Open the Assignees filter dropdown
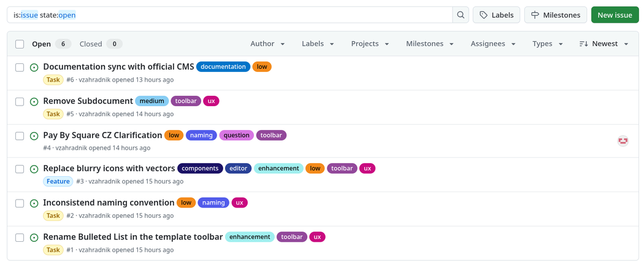Image resolution: width=644 pixels, height=267 pixels. coord(493,44)
